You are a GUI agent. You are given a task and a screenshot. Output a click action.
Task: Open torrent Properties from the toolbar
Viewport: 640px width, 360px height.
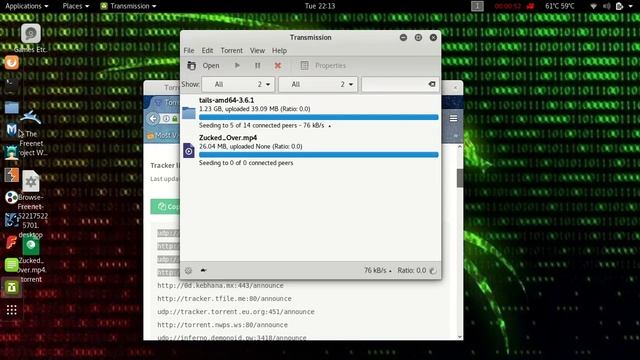323,65
